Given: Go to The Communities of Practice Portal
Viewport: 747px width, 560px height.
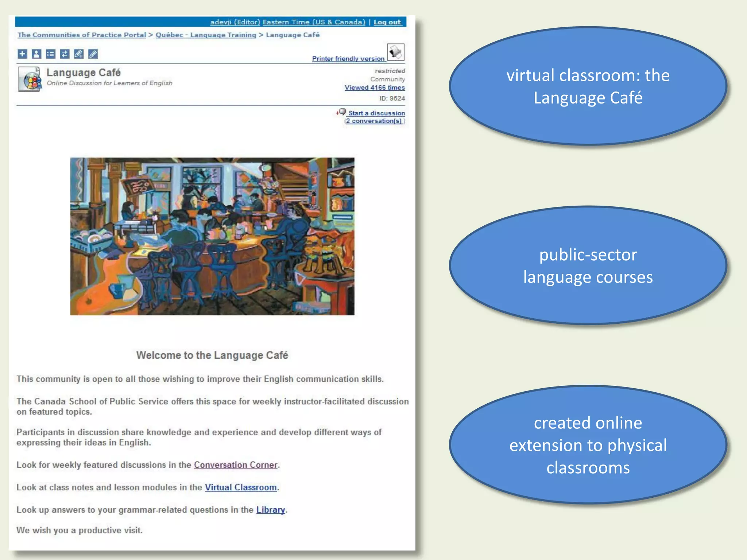Looking at the screenshot, I should coord(82,35).
